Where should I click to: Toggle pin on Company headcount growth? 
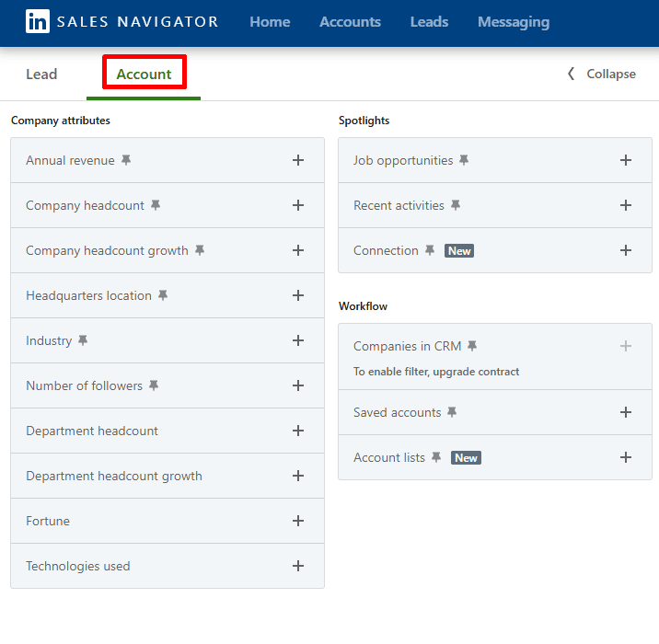coord(200,250)
